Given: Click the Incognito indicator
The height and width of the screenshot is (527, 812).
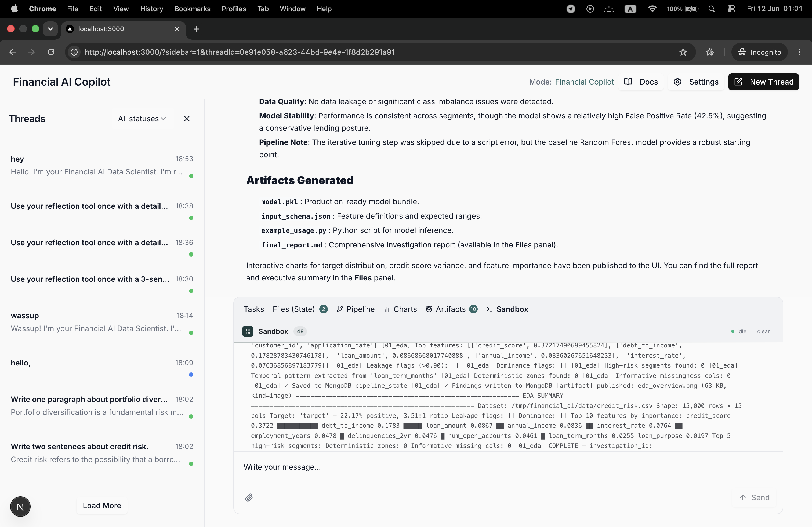Looking at the screenshot, I should (x=759, y=52).
